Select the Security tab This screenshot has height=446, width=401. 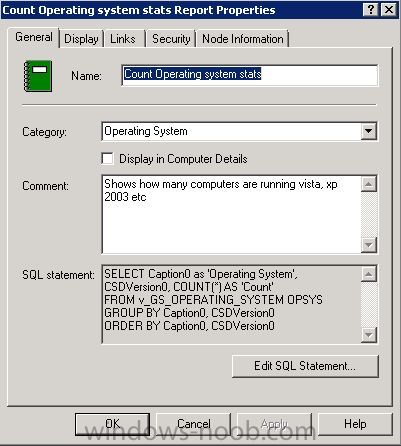(171, 39)
